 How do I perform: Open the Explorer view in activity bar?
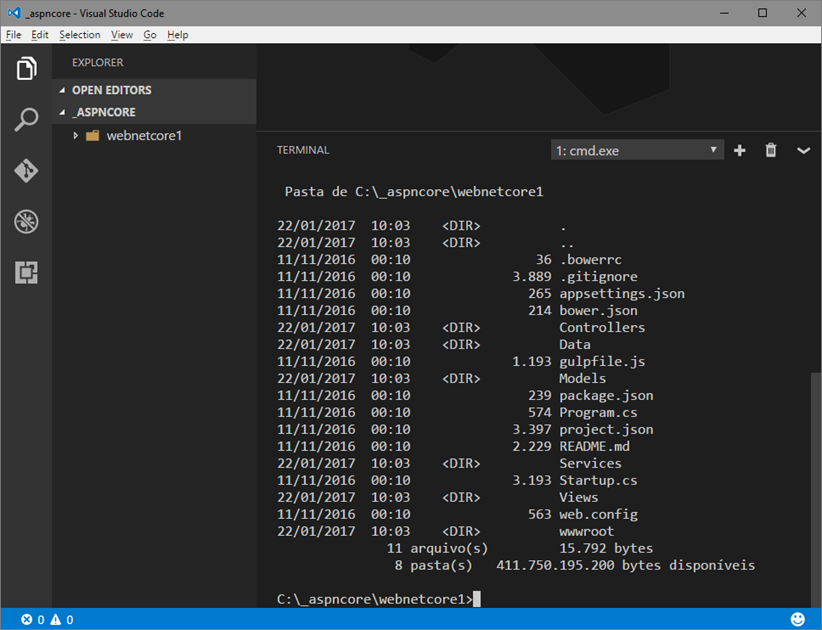click(26, 68)
